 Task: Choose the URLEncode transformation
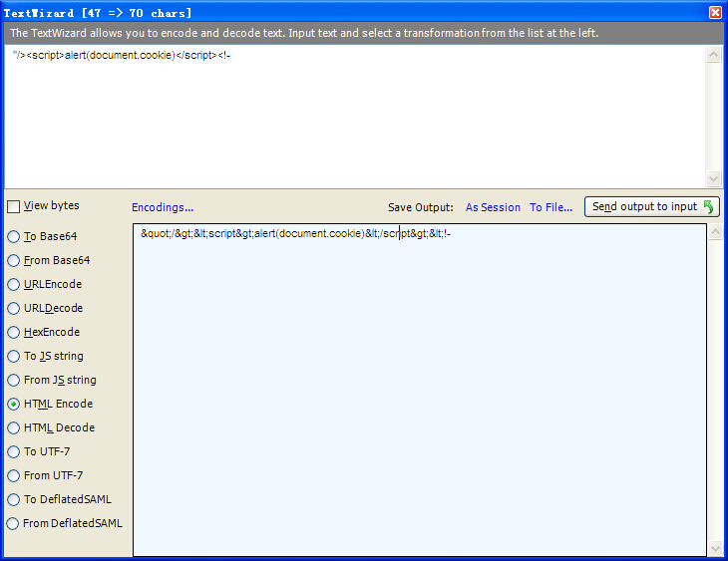pyautogui.click(x=14, y=284)
